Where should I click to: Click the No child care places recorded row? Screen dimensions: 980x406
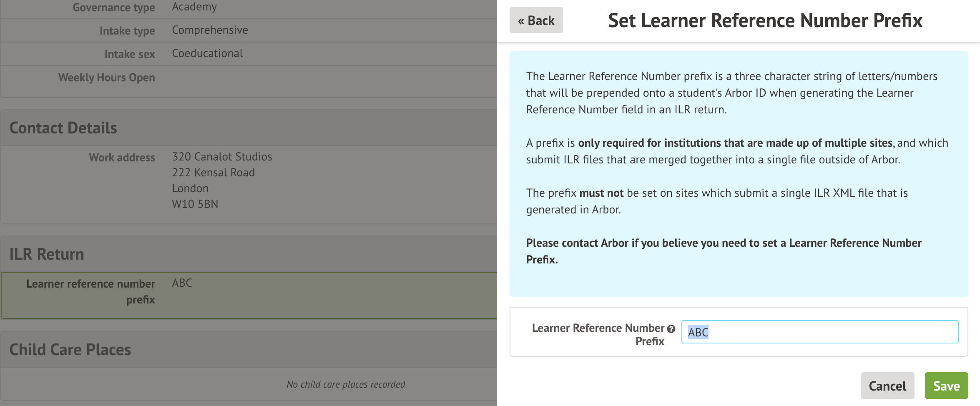(x=345, y=384)
